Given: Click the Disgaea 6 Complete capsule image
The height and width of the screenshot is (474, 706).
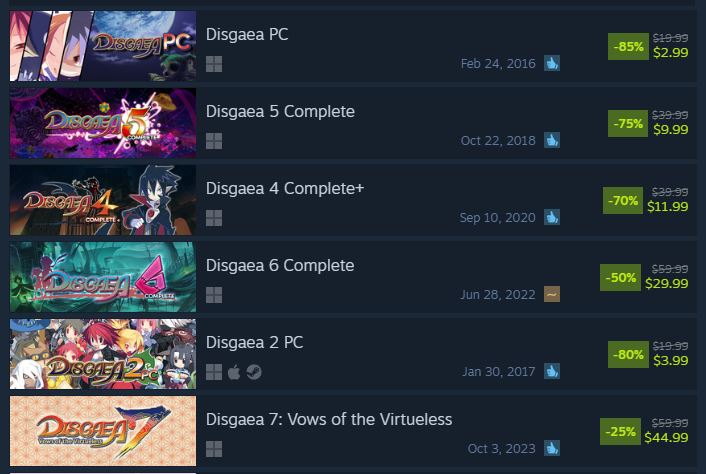Looking at the screenshot, I should 103,277.
